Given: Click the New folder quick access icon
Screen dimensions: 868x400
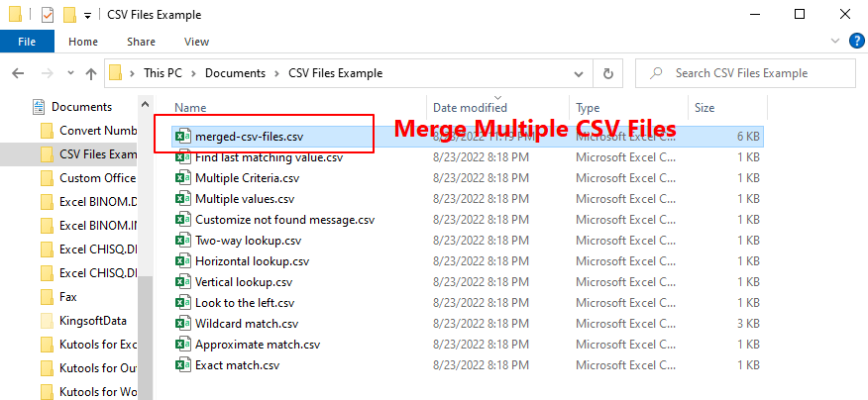Looking at the screenshot, I should (x=69, y=15).
